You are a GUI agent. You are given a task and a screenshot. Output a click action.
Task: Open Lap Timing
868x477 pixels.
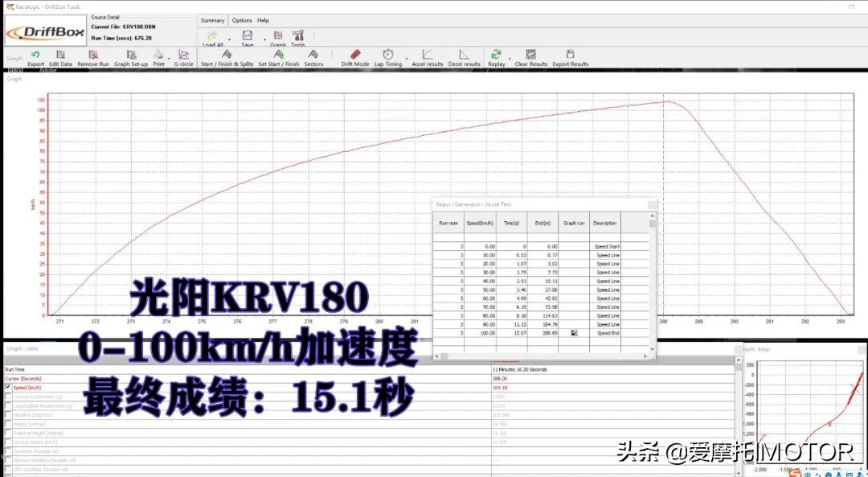388,58
